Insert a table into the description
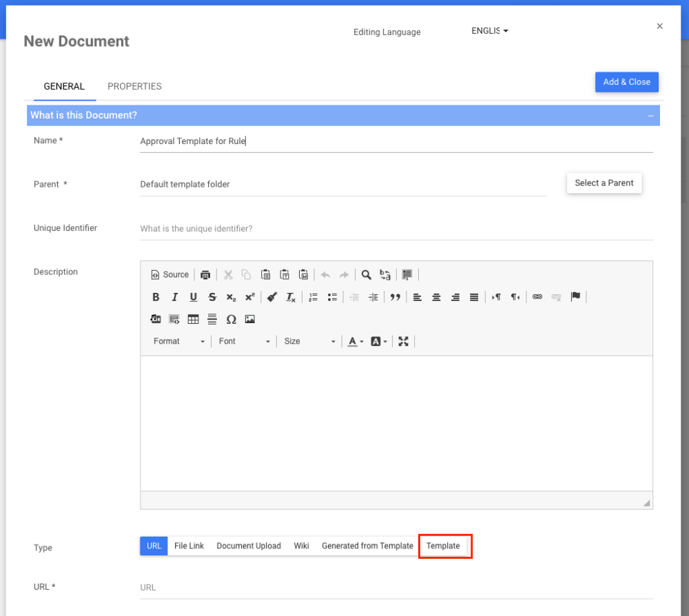Image resolution: width=689 pixels, height=616 pixels. (194, 319)
